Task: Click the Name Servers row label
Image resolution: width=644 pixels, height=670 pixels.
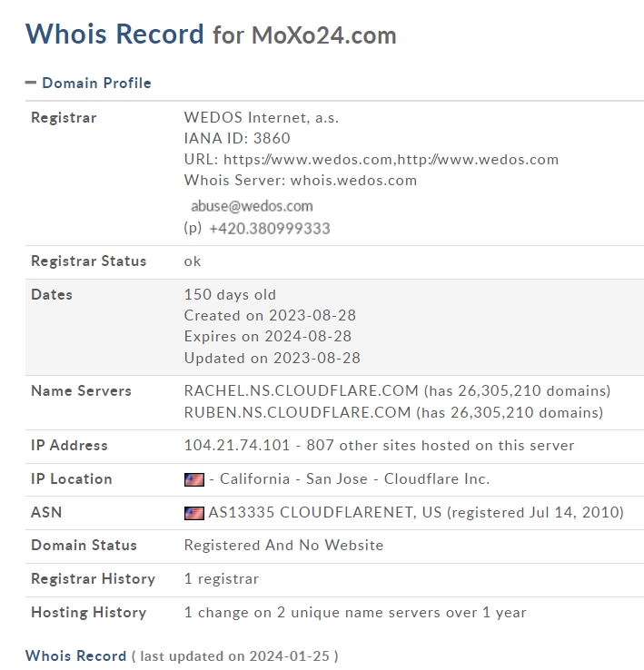Action: pos(81,390)
